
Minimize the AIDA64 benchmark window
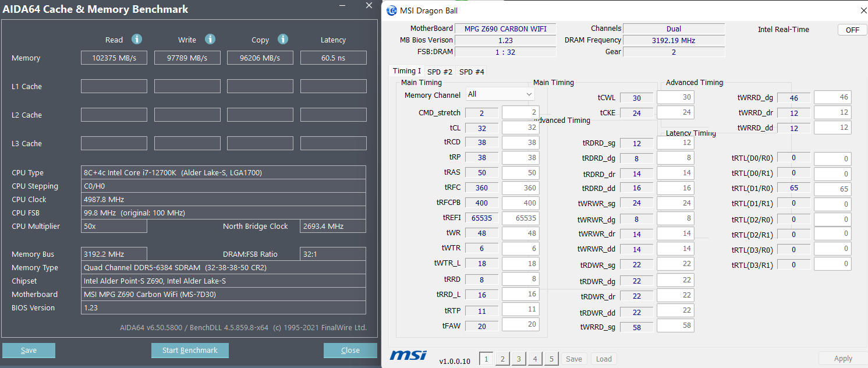coord(341,5)
